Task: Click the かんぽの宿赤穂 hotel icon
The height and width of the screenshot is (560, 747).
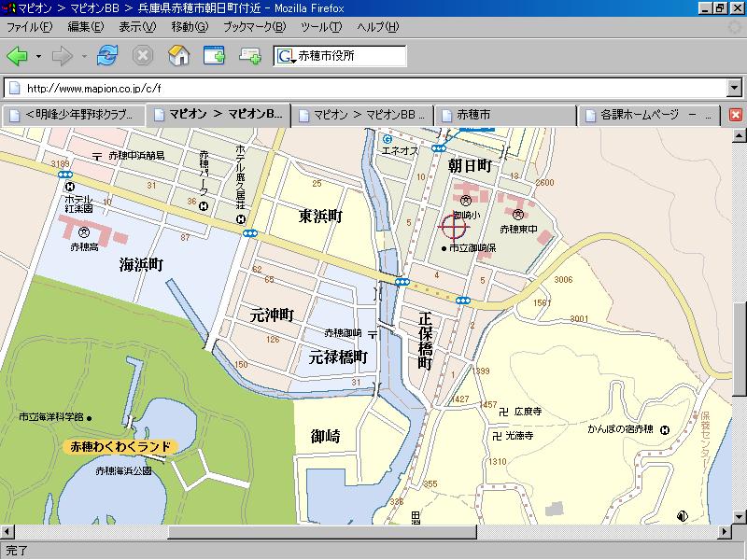Action: (665, 430)
